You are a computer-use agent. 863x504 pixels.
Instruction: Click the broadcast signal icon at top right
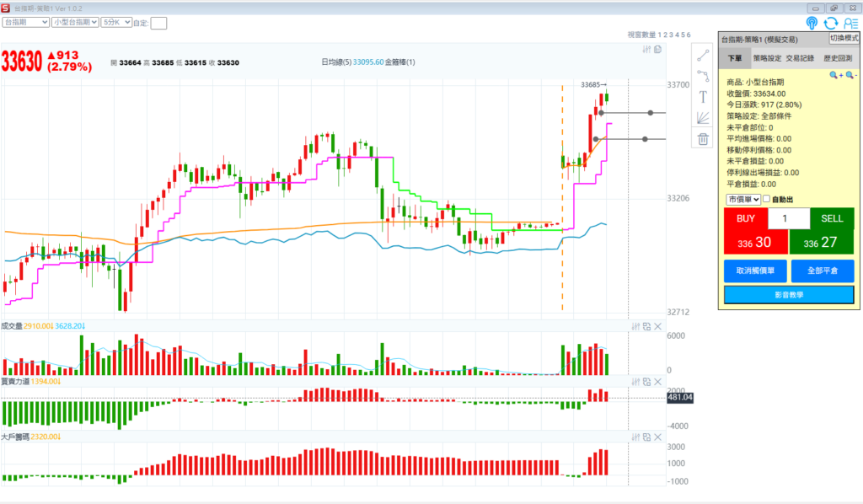click(812, 24)
